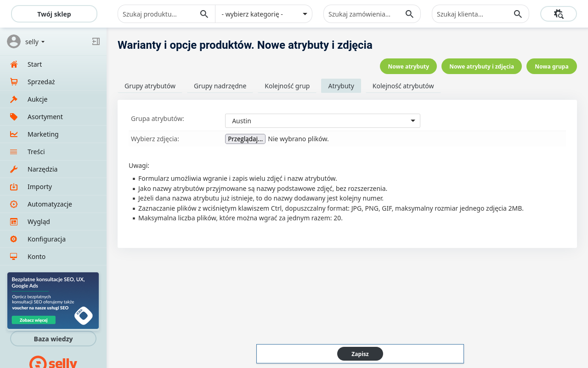Viewport: 588px width, 368px height.
Task: Collapse the sidebar using the panel icon
Action: (x=96, y=41)
